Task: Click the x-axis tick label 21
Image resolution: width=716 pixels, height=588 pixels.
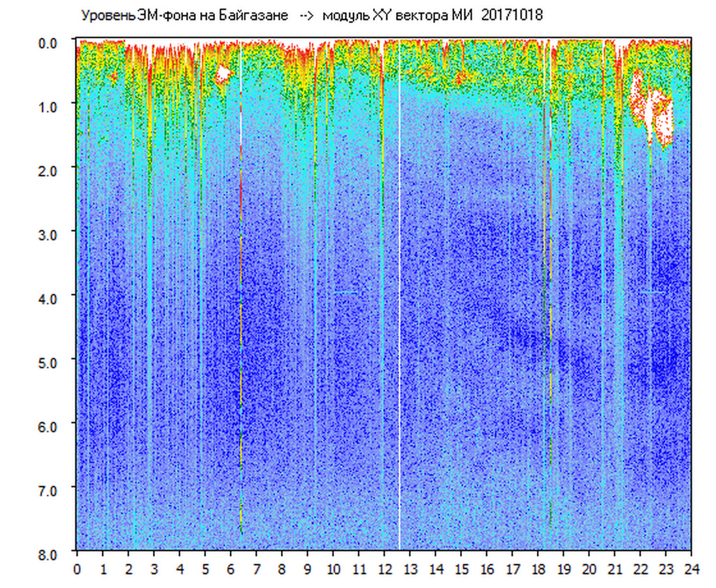Action: (x=615, y=569)
